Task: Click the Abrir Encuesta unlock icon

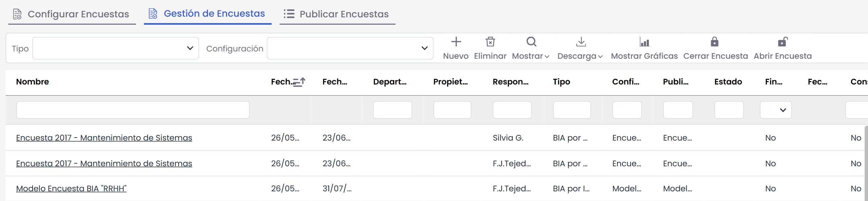Action: (783, 42)
